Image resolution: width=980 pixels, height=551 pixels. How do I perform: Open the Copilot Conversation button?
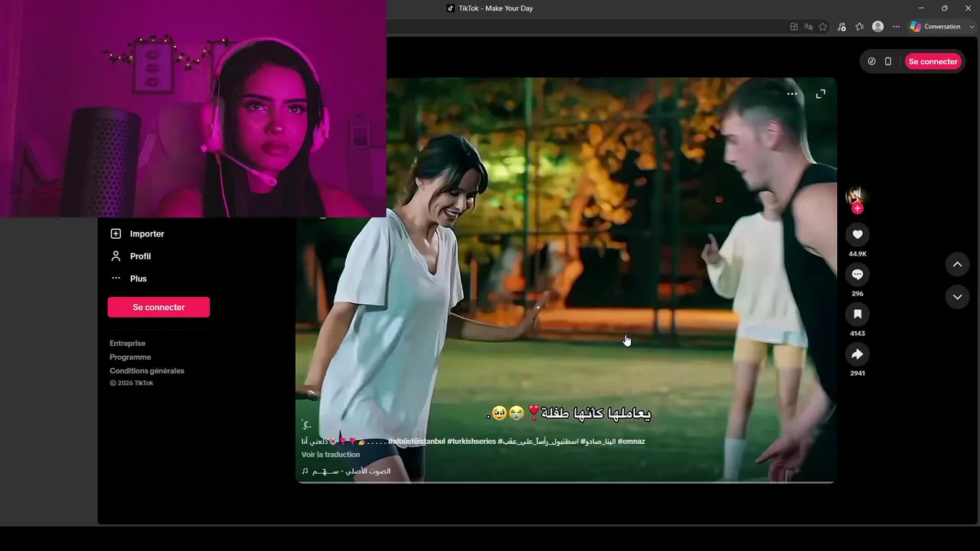point(935,27)
